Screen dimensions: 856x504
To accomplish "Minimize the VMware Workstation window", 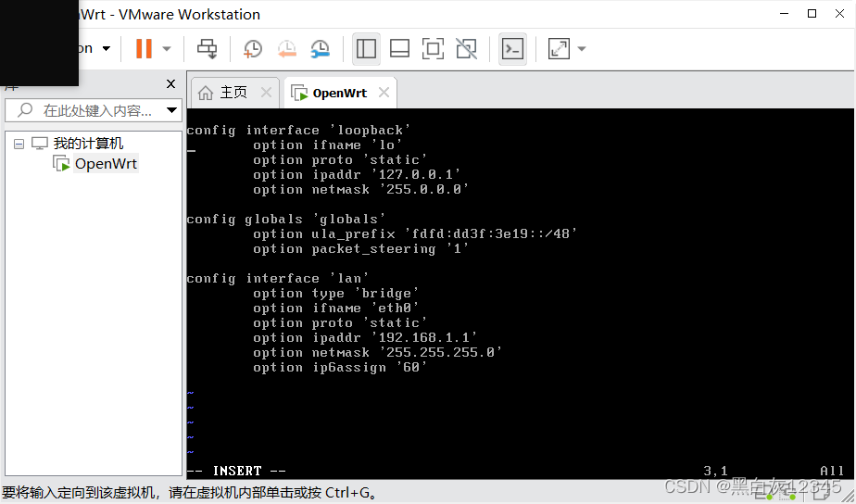I will coord(785,13).
